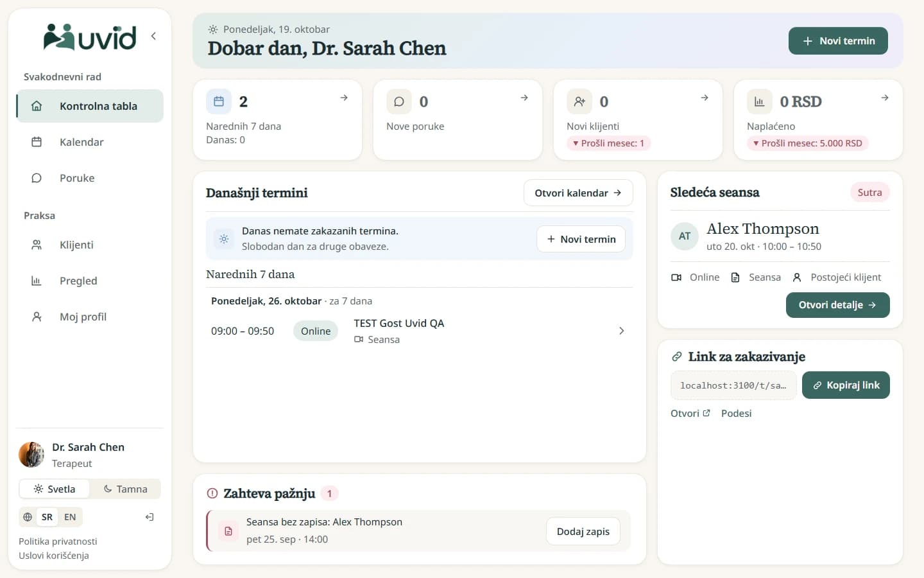Click the booking link field
The image size is (924, 578).
(x=733, y=385)
